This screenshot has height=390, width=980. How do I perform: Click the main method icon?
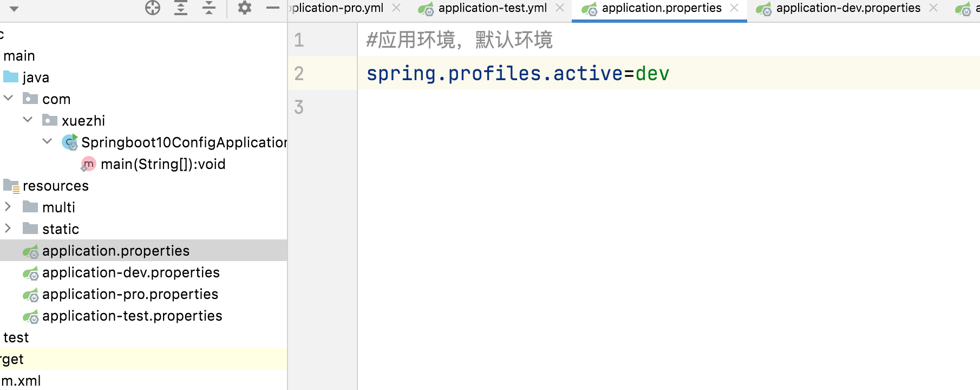[x=88, y=164]
